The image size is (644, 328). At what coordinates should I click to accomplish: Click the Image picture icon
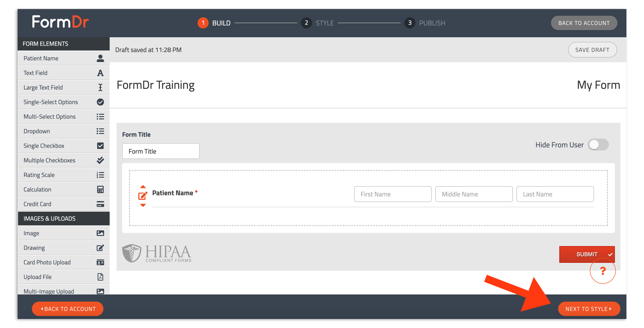pyautogui.click(x=100, y=233)
